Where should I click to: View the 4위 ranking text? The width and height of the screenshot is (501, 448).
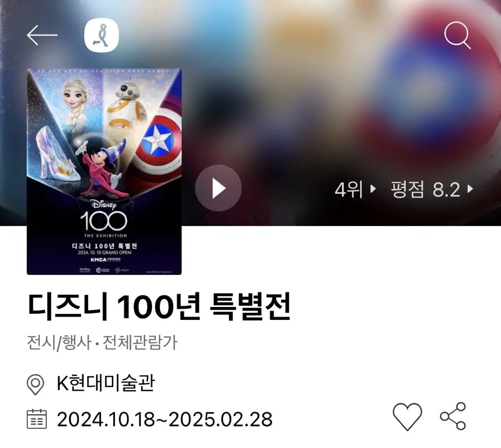coord(349,189)
